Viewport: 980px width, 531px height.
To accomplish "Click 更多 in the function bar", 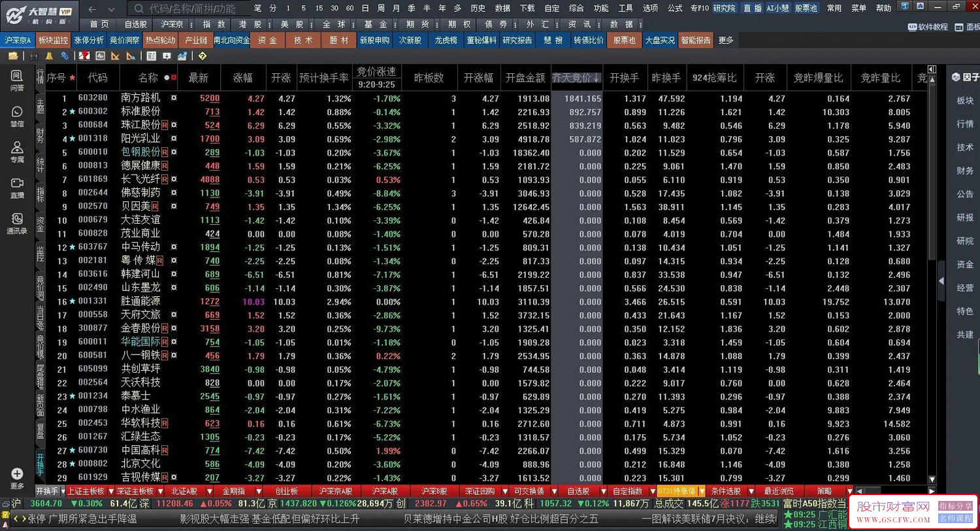I will [x=726, y=40].
